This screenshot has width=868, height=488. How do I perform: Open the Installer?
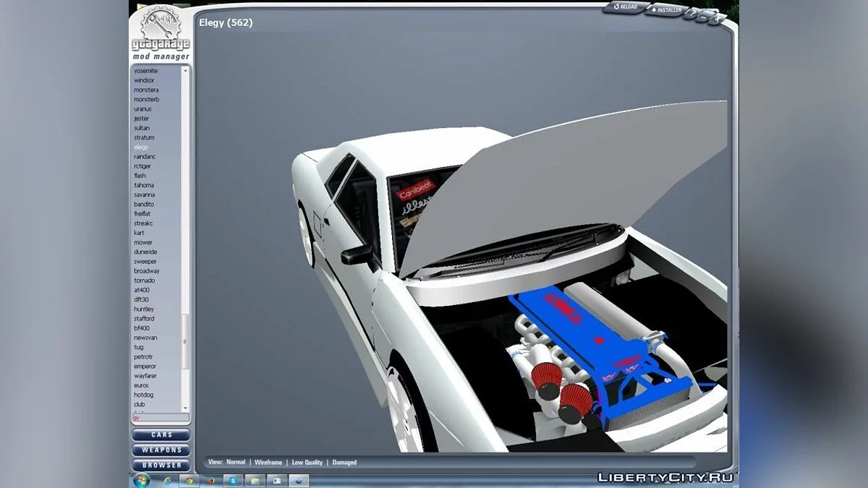coord(665,10)
